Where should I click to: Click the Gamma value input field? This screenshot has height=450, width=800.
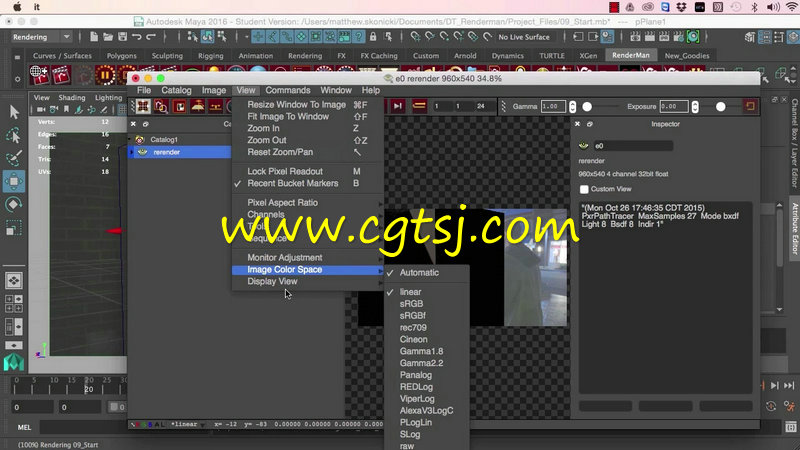click(x=553, y=106)
